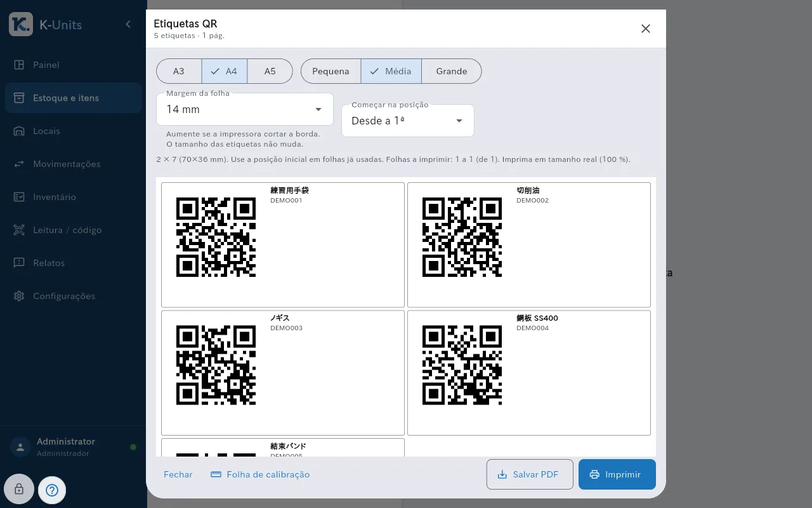Image resolution: width=812 pixels, height=508 pixels.
Task: Close the Etiquetas QR dialog
Action: (x=646, y=29)
